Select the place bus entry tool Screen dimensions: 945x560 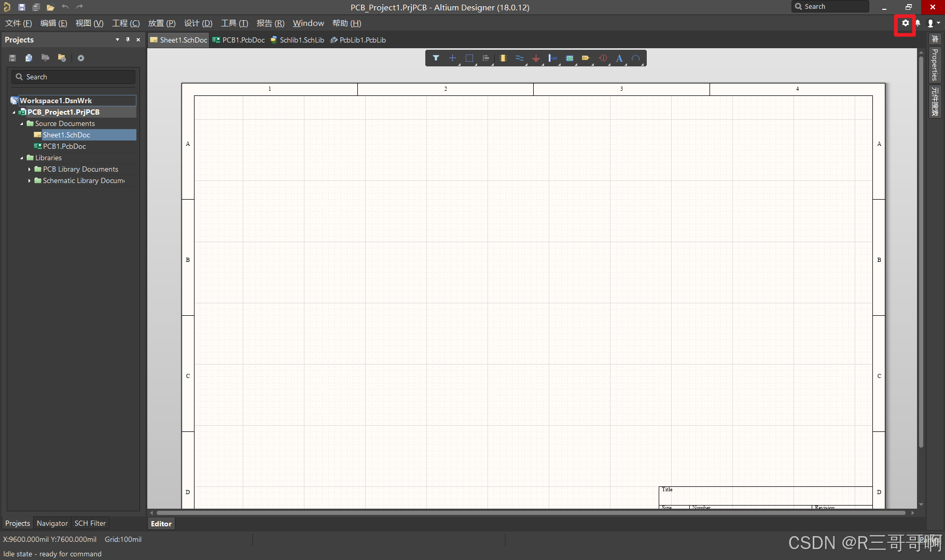pyautogui.click(x=553, y=58)
